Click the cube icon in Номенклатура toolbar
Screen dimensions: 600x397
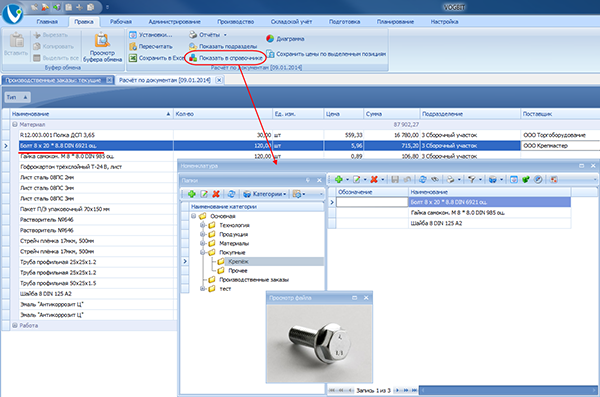493,179
